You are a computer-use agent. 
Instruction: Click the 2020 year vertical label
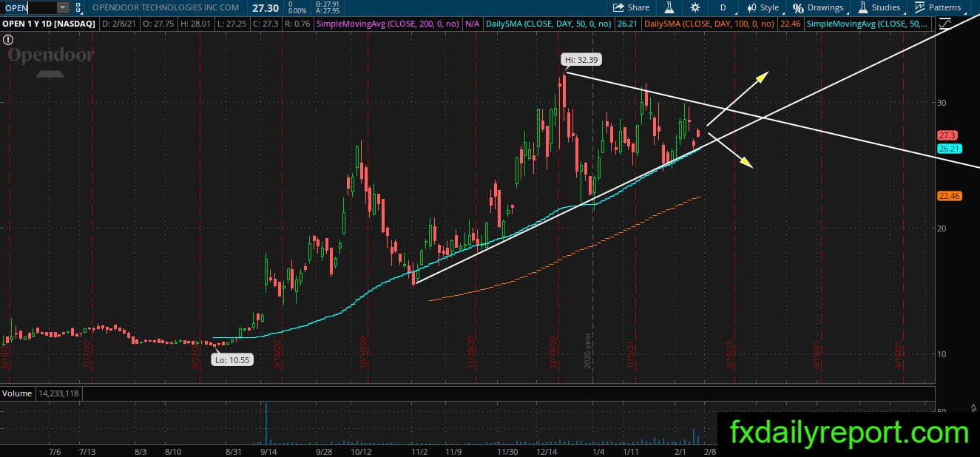coord(589,352)
